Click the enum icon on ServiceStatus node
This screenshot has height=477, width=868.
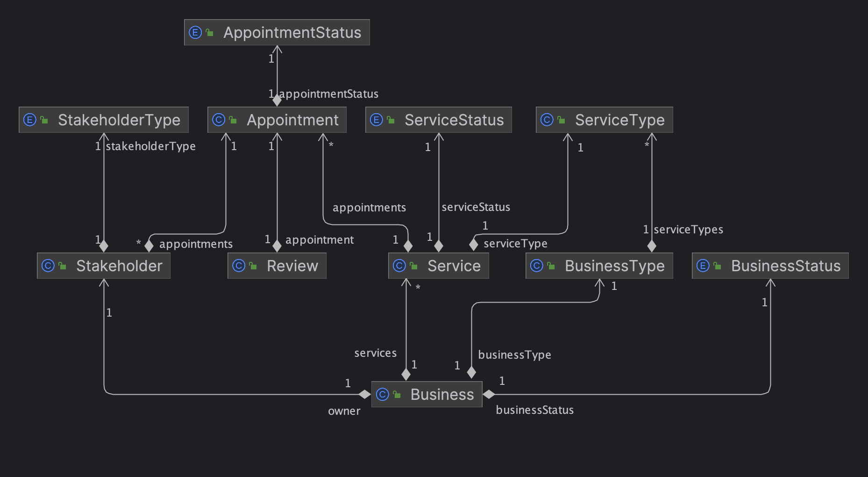(376, 120)
